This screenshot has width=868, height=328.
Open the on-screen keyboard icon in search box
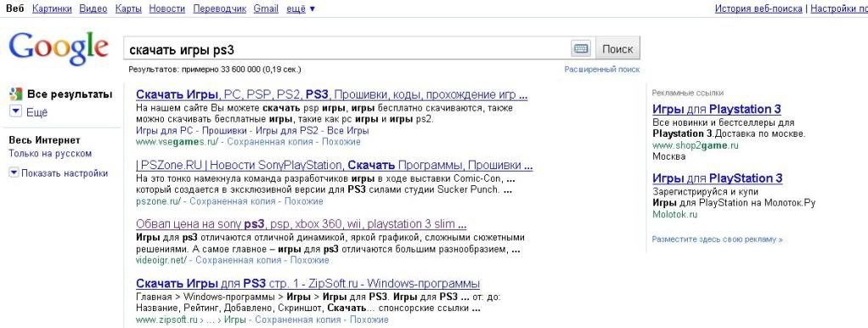point(581,48)
